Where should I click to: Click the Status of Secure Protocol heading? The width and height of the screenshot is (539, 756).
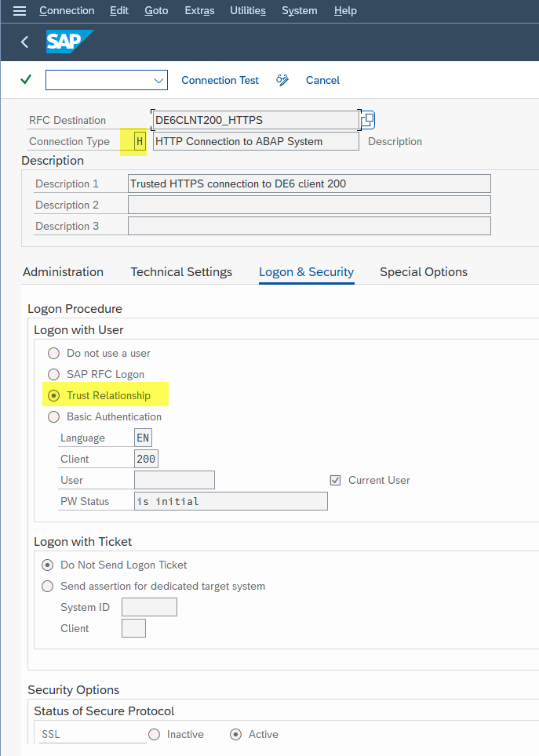point(104,711)
